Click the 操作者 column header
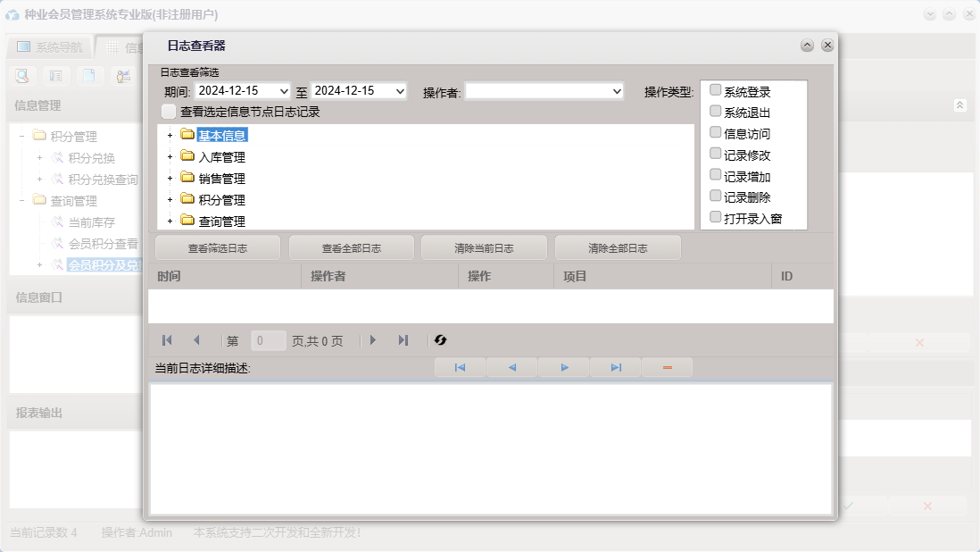 (x=380, y=276)
